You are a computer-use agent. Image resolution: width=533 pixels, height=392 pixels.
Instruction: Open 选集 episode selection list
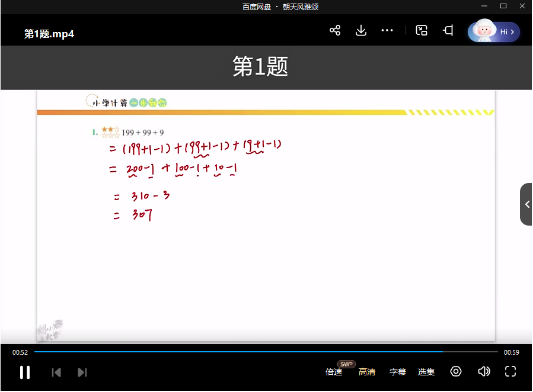426,372
